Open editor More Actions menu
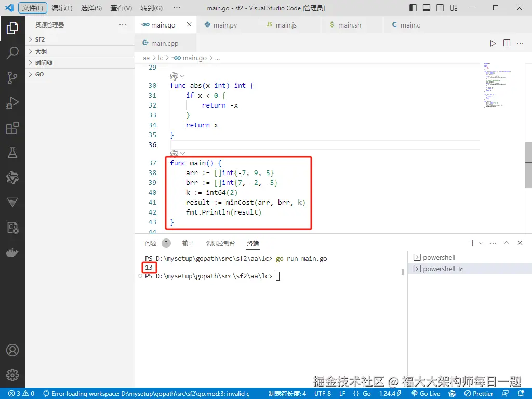The image size is (532, 399). tap(520, 43)
